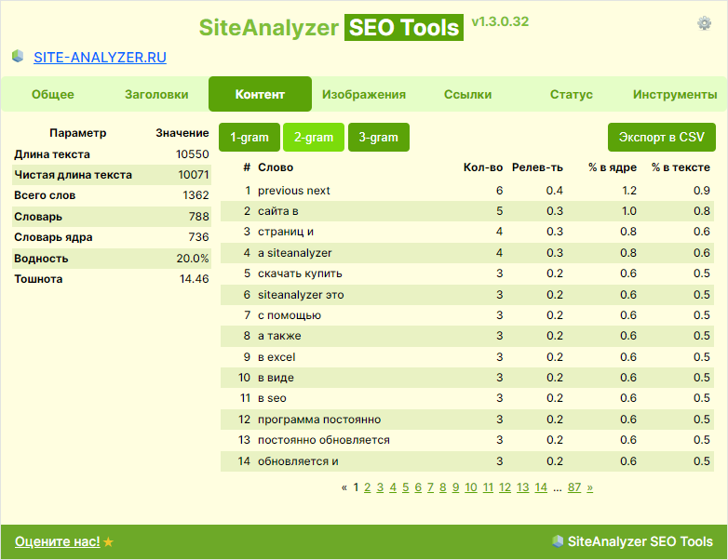Show 1-gram word statistics

[x=249, y=138]
